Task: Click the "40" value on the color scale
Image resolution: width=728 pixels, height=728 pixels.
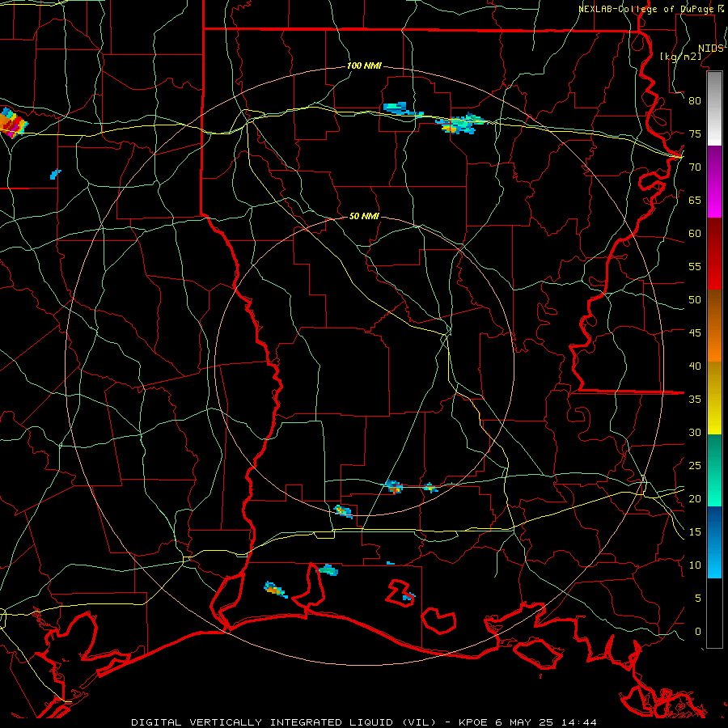Action: coord(695,366)
